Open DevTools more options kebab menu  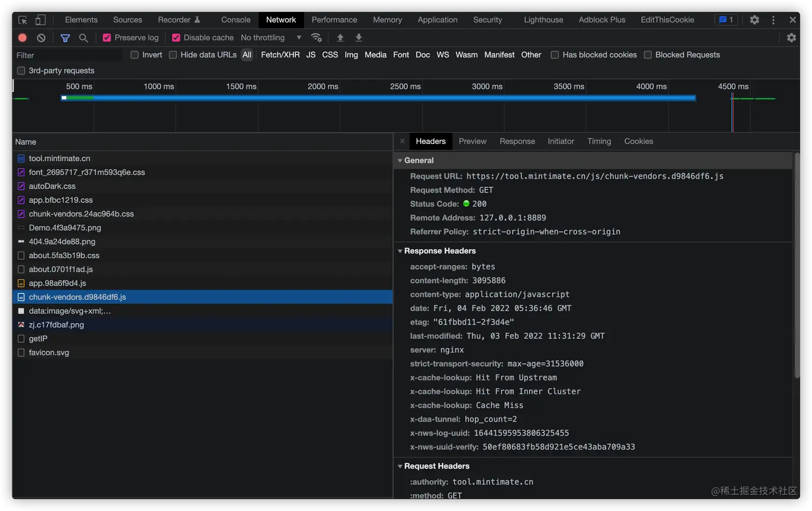[773, 20]
